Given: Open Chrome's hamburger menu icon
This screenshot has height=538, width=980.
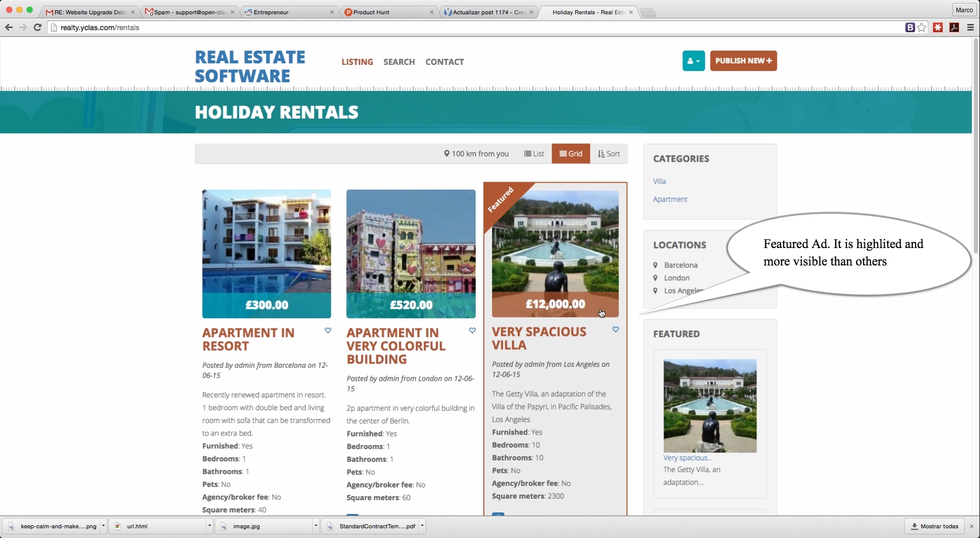Looking at the screenshot, I should (970, 28).
